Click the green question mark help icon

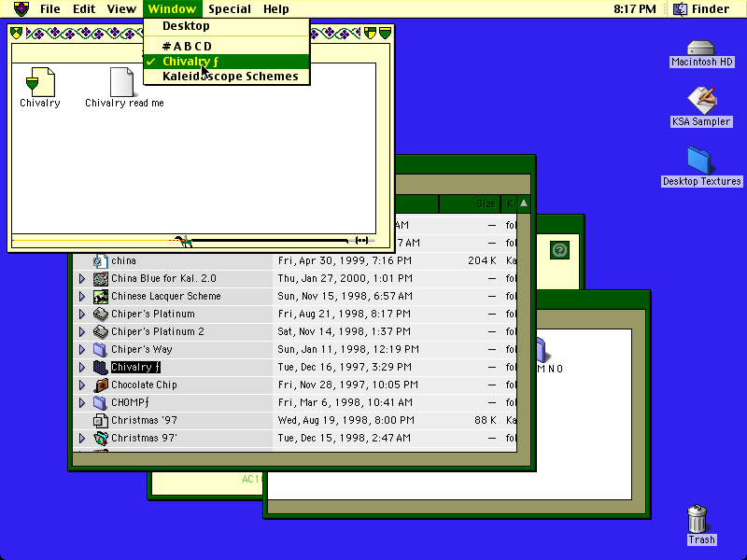[559, 250]
